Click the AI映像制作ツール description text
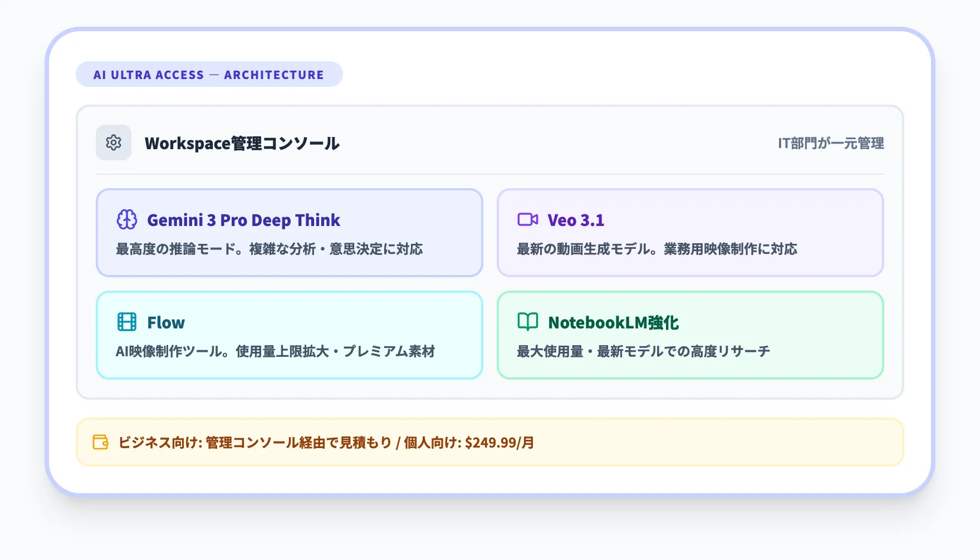This screenshot has width=980, height=560. 275,351
